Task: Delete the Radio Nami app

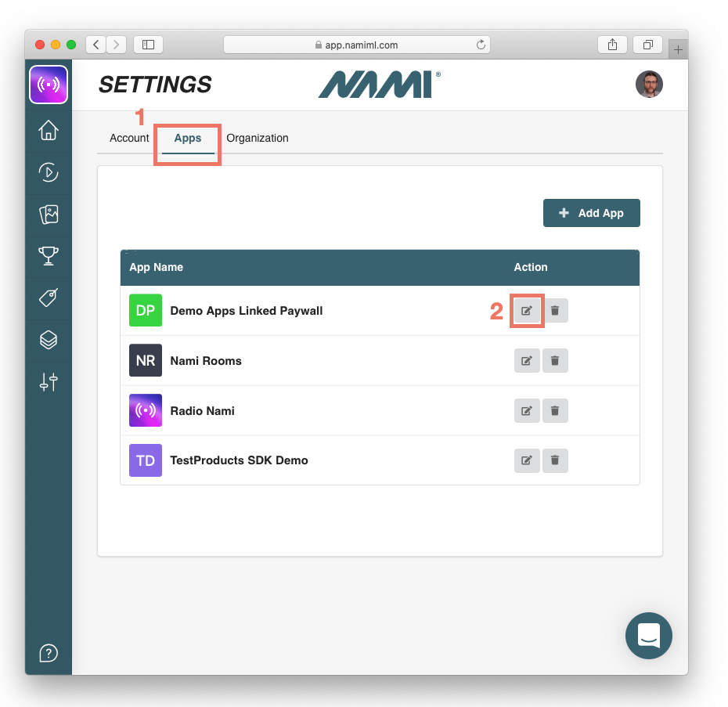Action: 555,410
